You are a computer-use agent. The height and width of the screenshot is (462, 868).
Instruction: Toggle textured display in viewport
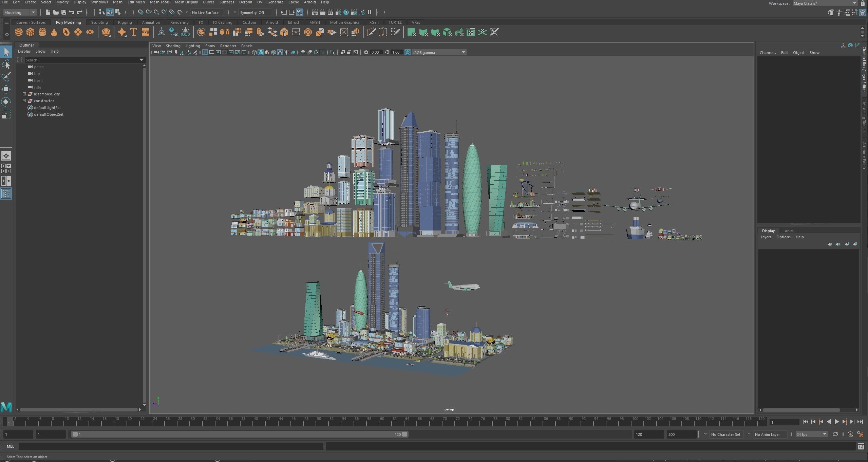(280, 52)
